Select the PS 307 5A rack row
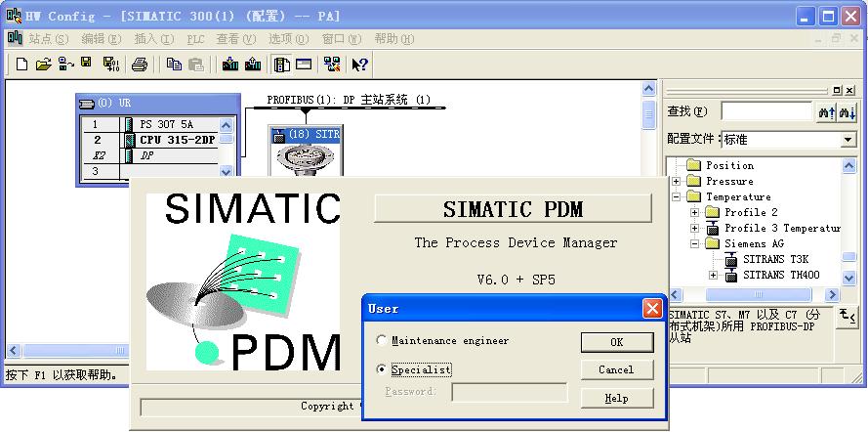Screen dimensions: 868x432 pos(150,125)
